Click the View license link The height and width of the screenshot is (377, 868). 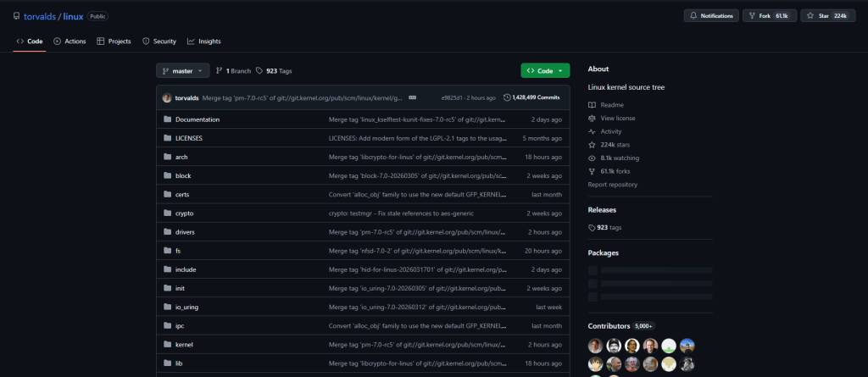618,118
